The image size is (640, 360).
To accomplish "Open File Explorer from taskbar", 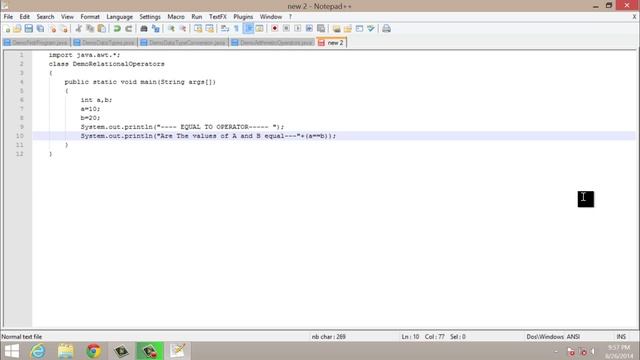I will (x=66, y=351).
